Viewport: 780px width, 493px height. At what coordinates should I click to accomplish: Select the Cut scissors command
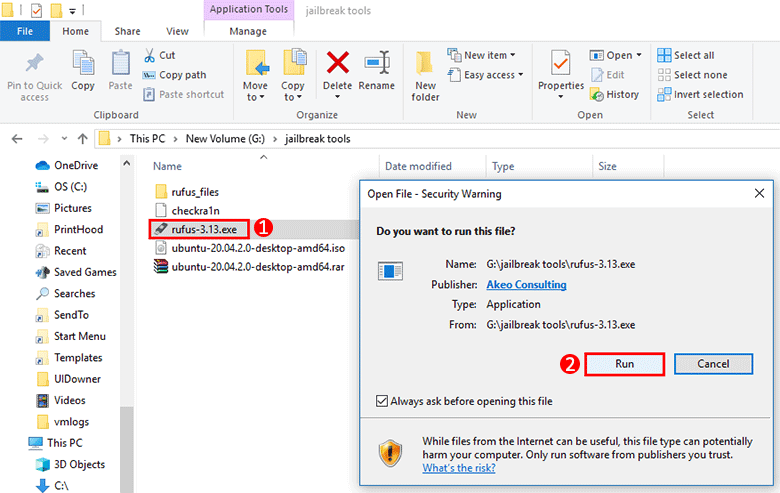click(159, 55)
